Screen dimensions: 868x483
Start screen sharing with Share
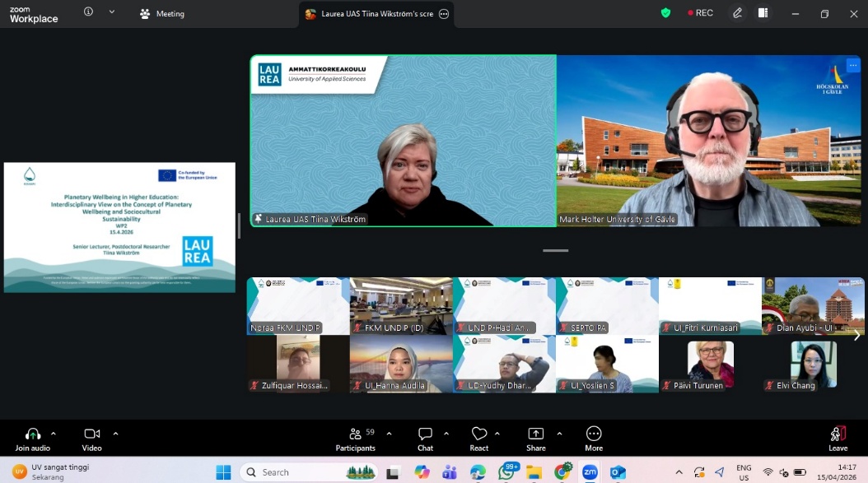pyautogui.click(x=535, y=439)
